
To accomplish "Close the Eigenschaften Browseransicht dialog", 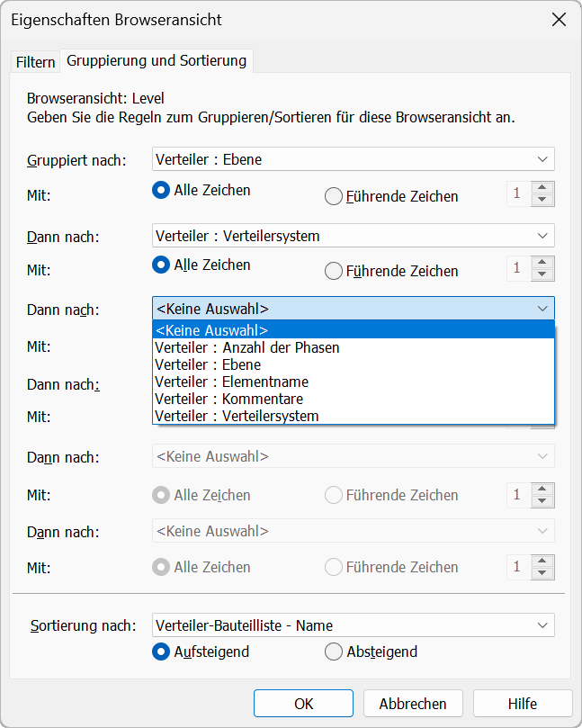I will (x=559, y=20).
